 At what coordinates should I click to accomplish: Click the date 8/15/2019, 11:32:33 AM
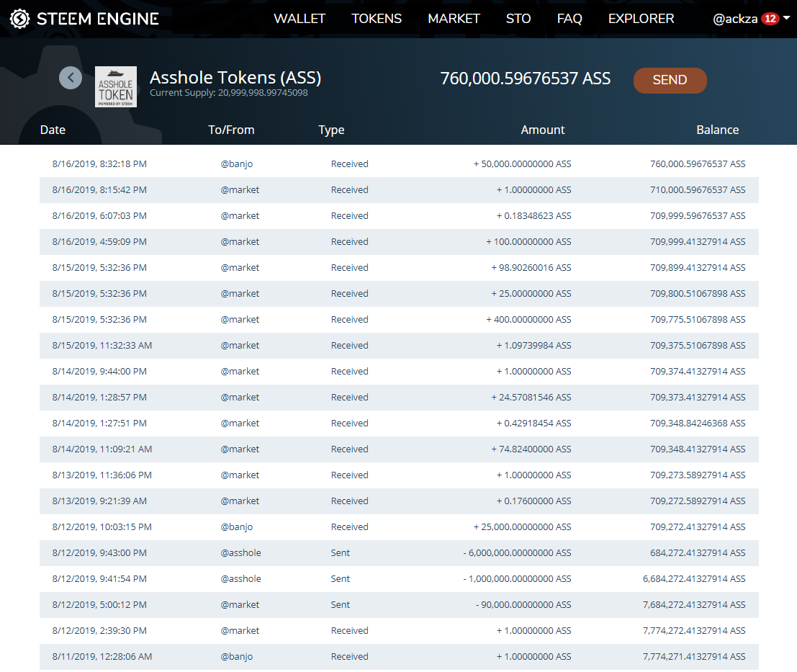click(x=102, y=345)
